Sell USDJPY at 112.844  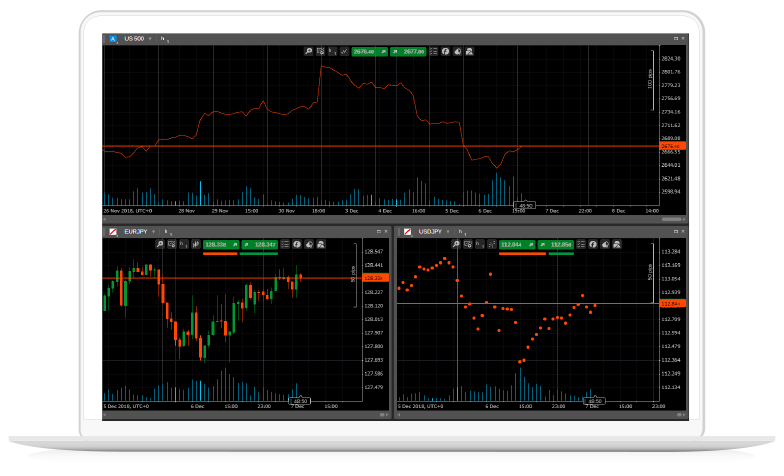point(517,244)
